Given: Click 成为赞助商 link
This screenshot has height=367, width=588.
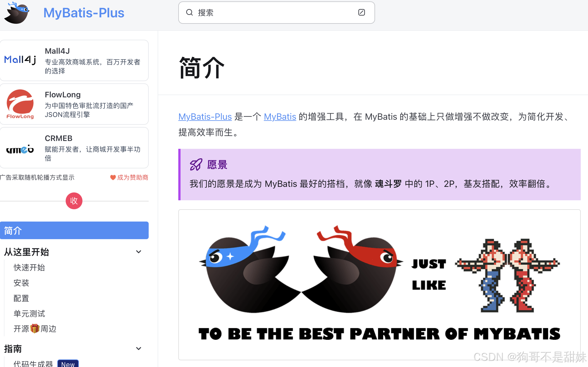Looking at the screenshot, I should pyautogui.click(x=133, y=177).
